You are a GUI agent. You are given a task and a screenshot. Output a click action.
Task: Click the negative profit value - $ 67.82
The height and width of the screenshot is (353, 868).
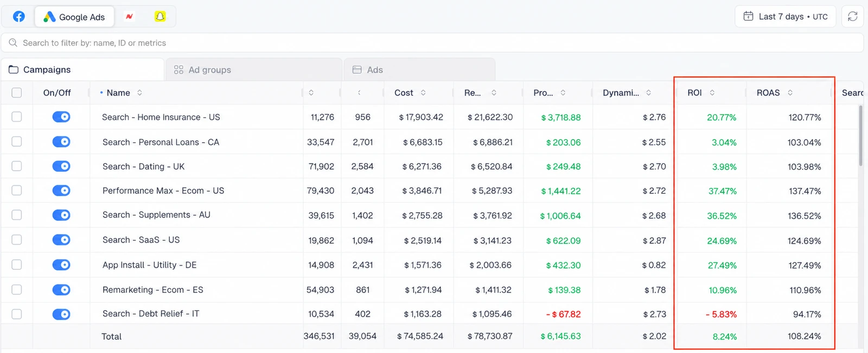coord(563,314)
